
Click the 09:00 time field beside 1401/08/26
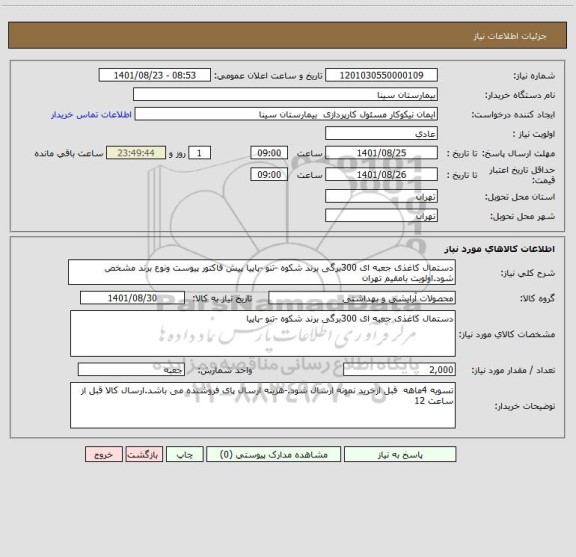click(269, 174)
